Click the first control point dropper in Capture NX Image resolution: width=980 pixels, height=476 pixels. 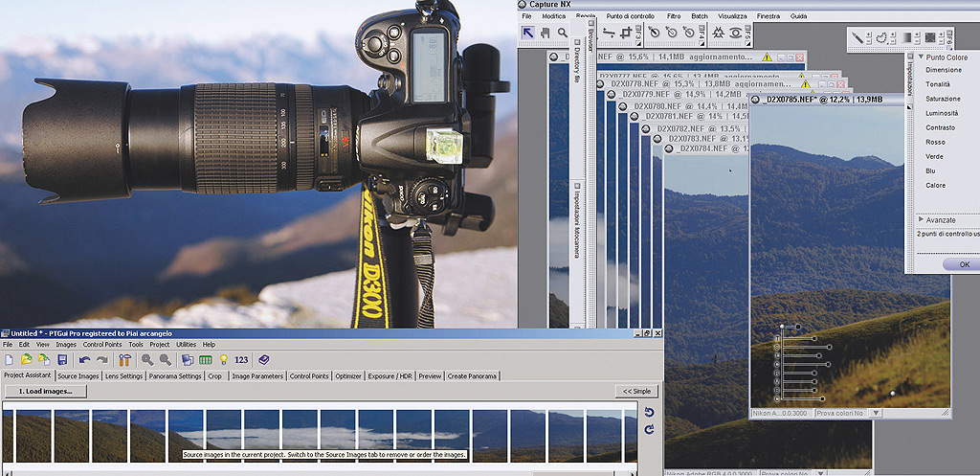[x=655, y=32]
